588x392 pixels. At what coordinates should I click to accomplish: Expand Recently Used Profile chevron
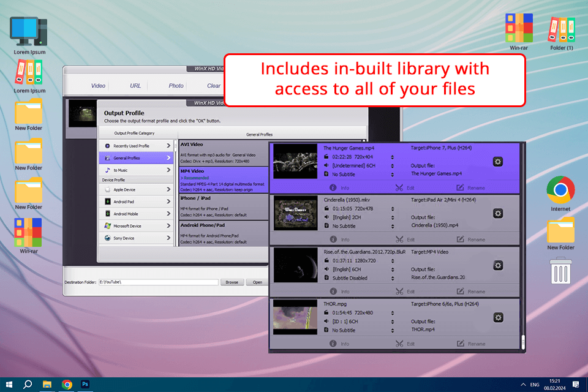168,146
